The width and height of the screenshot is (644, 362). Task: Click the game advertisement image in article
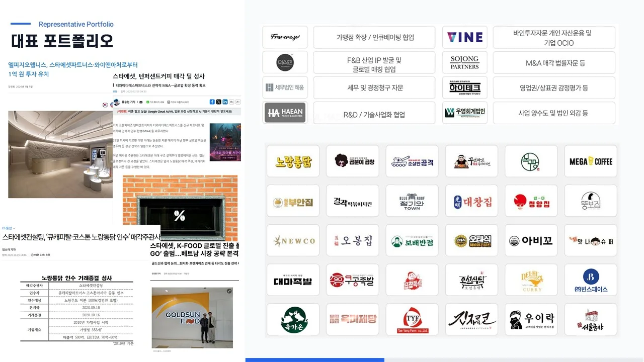(225, 142)
